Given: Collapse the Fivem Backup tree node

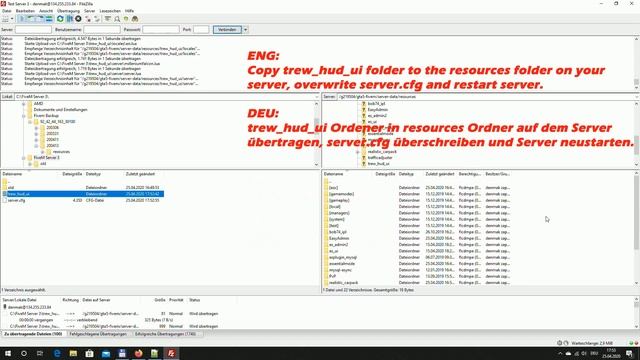Looking at the screenshot, I should (24, 116).
